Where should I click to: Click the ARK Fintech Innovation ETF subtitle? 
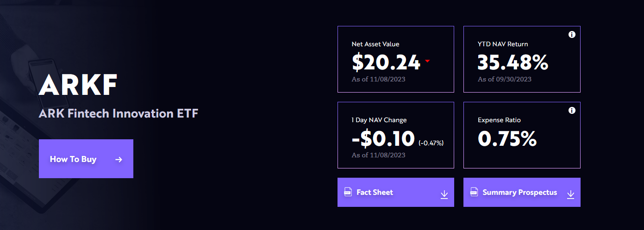(x=119, y=113)
